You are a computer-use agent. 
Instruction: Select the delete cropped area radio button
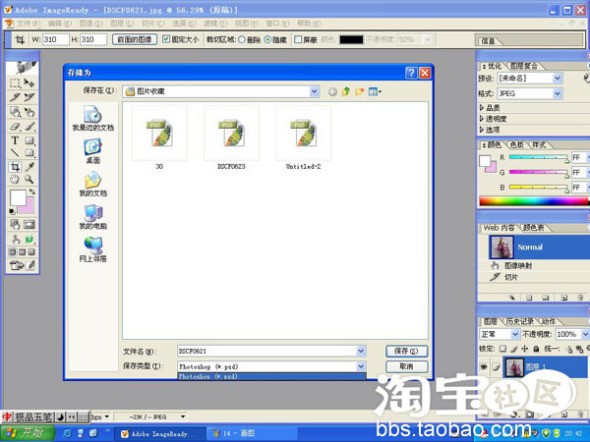(242, 39)
